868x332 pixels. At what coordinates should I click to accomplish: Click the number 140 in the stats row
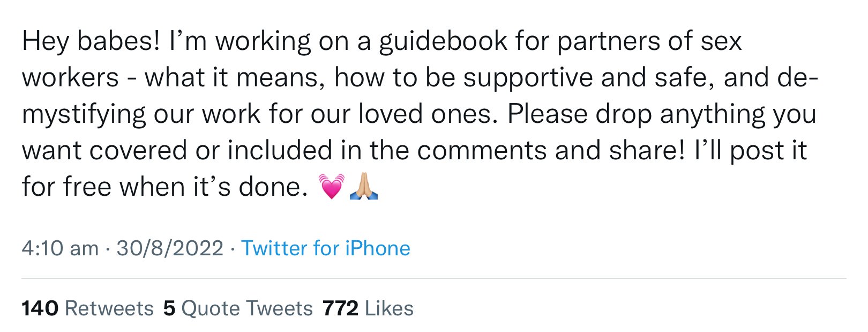pos(40,308)
